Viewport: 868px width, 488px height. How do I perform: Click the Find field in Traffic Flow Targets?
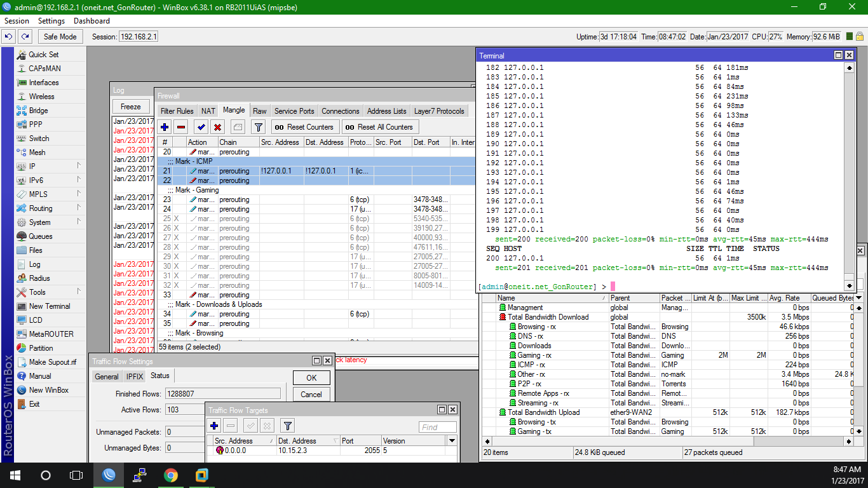click(438, 427)
